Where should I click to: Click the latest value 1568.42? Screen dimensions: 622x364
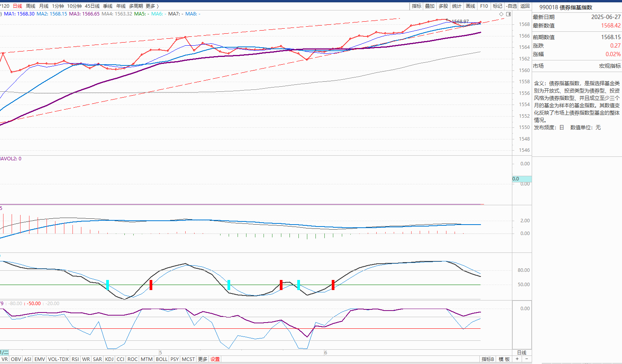pyautogui.click(x=611, y=26)
